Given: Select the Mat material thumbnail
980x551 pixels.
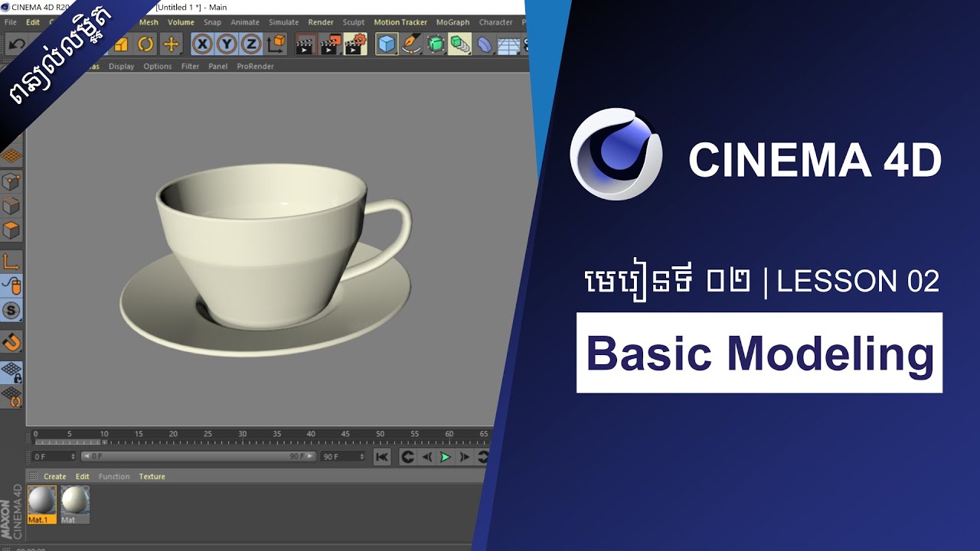Looking at the screenshot, I should [75, 504].
